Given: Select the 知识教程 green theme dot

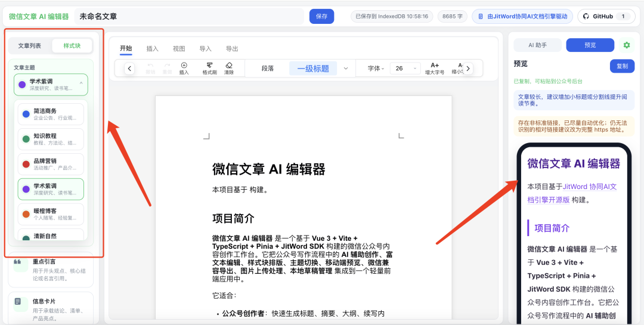Looking at the screenshot, I should (x=26, y=139).
